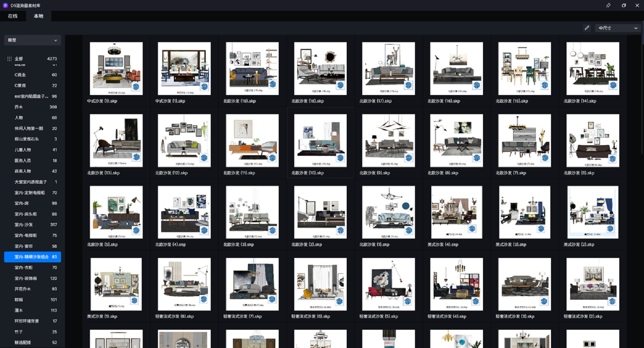Screen dimensions: 644x348
Task: Open thumbnail of 北欧沙发 (1).skp
Action: tap(389, 212)
